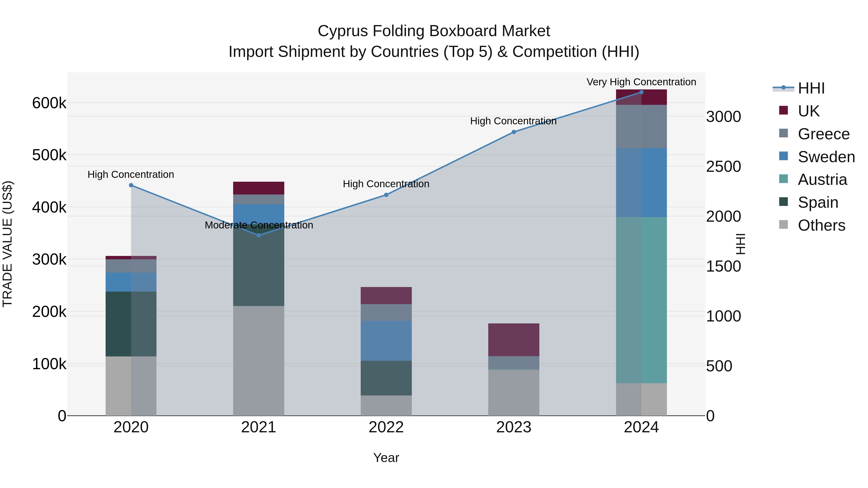Click the 2022 HHI data point

click(387, 195)
